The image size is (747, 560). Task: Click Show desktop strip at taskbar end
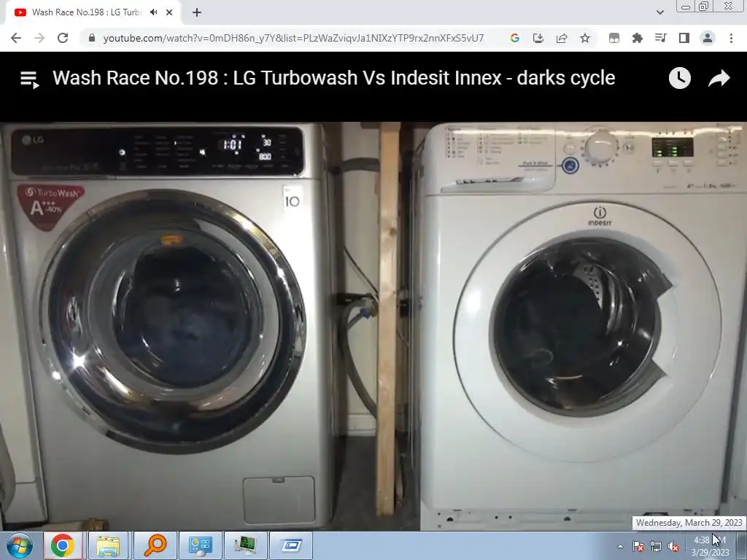pos(742,545)
